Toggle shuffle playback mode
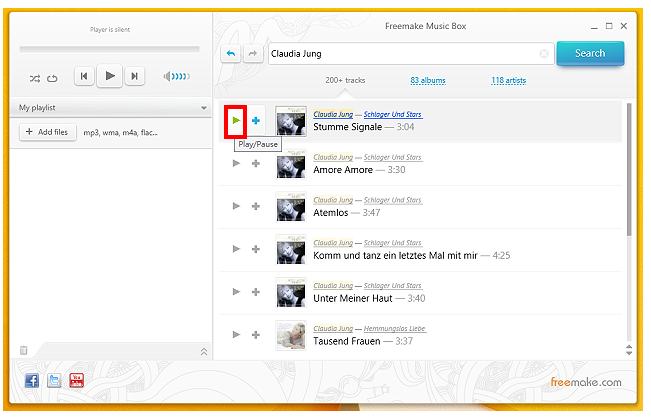The height and width of the screenshot is (417, 651). (35, 78)
